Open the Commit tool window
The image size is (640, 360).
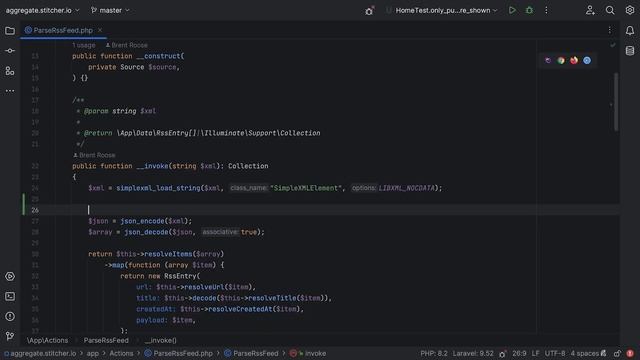pos(10,51)
